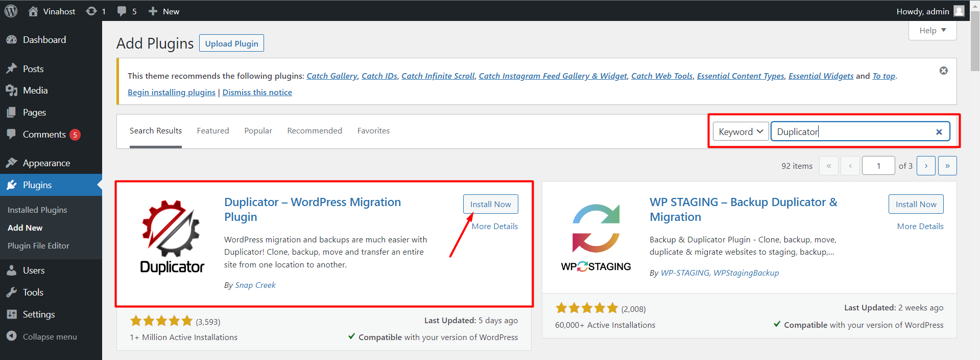Collapse the admin sidebar menu

click(x=50, y=336)
